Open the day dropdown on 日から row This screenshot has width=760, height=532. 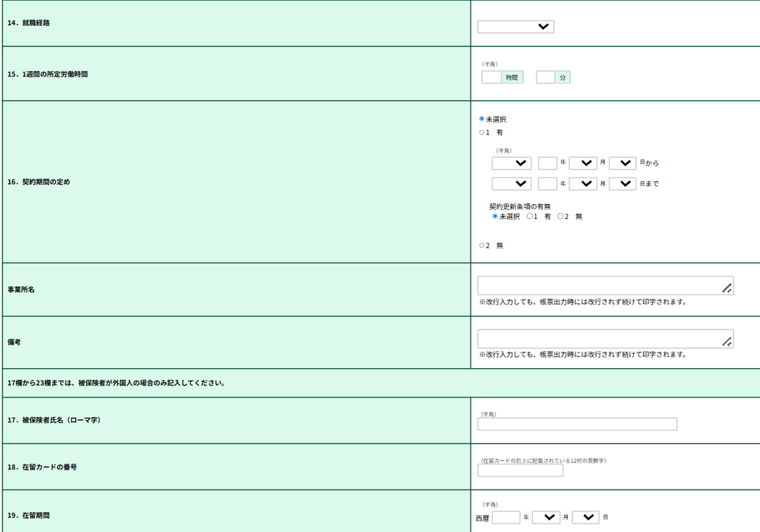[623, 163]
